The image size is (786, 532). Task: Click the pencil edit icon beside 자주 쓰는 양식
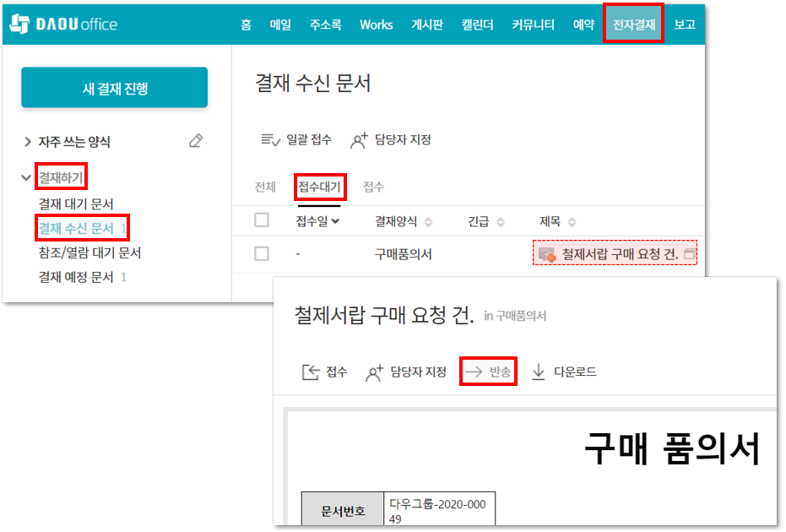click(x=196, y=141)
